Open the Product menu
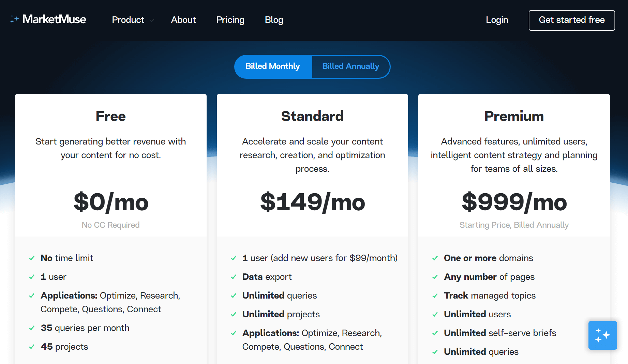Image resolution: width=628 pixels, height=364 pixels. (128, 20)
